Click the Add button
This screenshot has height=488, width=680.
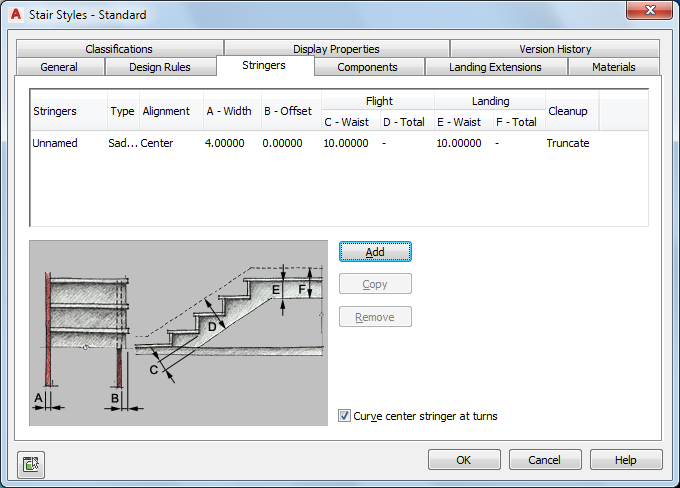[375, 252]
